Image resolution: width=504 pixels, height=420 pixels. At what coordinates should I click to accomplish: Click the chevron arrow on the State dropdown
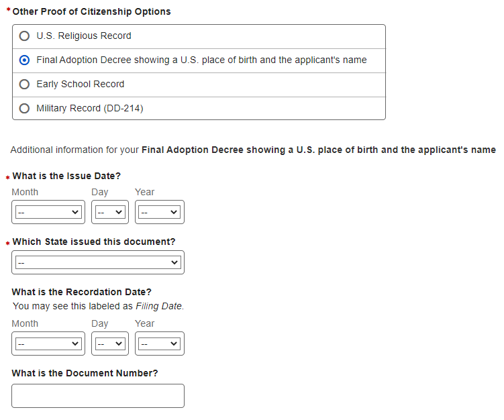coord(175,262)
